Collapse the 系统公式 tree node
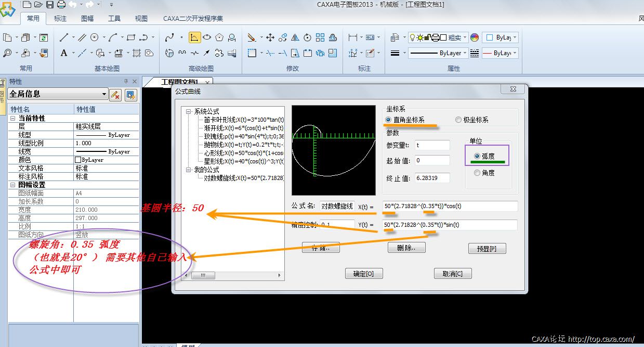644x347 pixels. (x=189, y=111)
